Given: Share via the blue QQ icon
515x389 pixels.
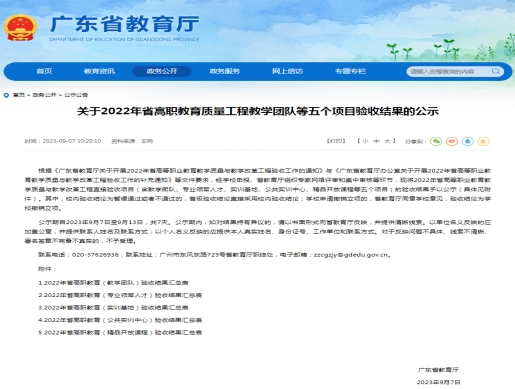Looking at the screenshot, I should tap(468, 141).
